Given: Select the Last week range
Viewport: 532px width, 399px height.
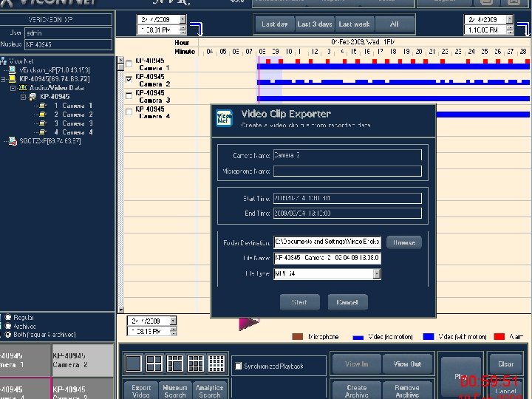Looking at the screenshot, I should click(354, 24).
